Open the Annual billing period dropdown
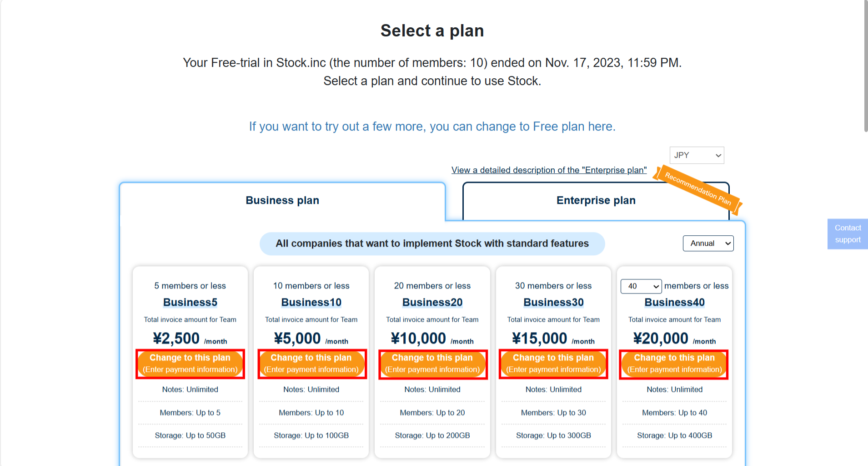This screenshot has height=466, width=868. (707, 243)
